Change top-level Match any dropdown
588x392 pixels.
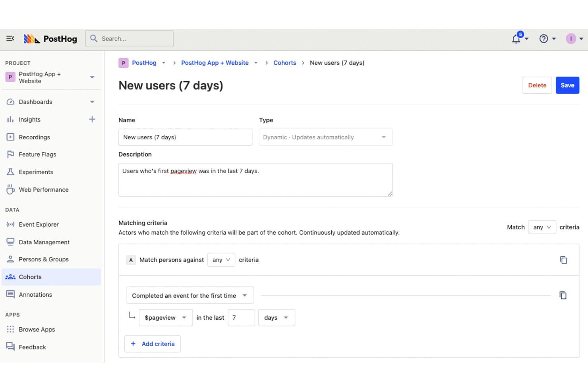542,227
